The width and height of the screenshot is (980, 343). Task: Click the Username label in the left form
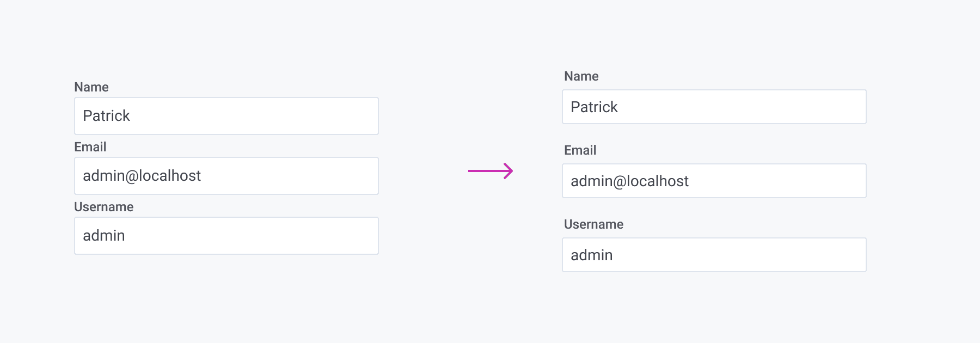point(104,207)
